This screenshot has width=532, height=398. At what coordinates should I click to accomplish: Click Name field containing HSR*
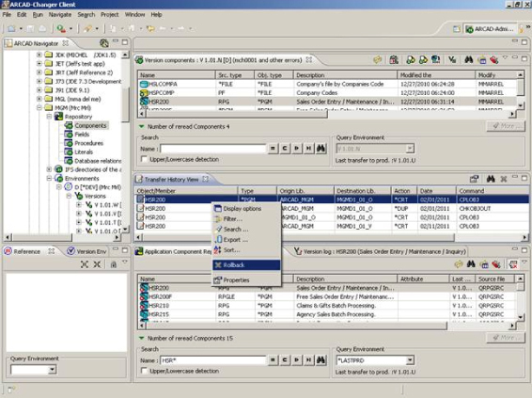pos(213,360)
